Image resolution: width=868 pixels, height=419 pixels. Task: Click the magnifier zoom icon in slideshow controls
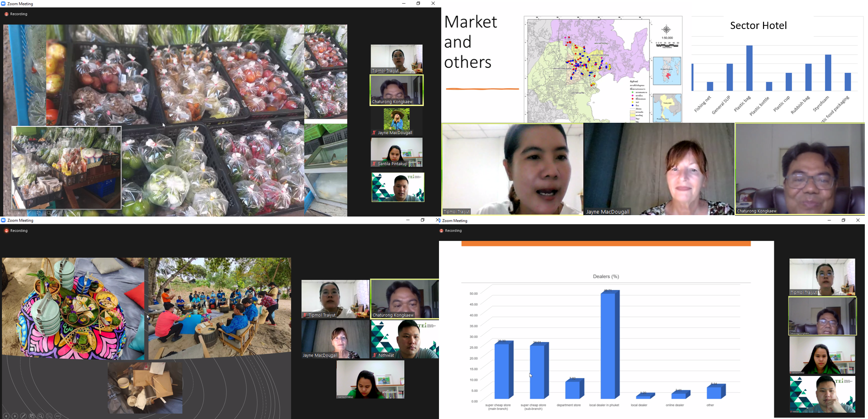tap(40, 416)
